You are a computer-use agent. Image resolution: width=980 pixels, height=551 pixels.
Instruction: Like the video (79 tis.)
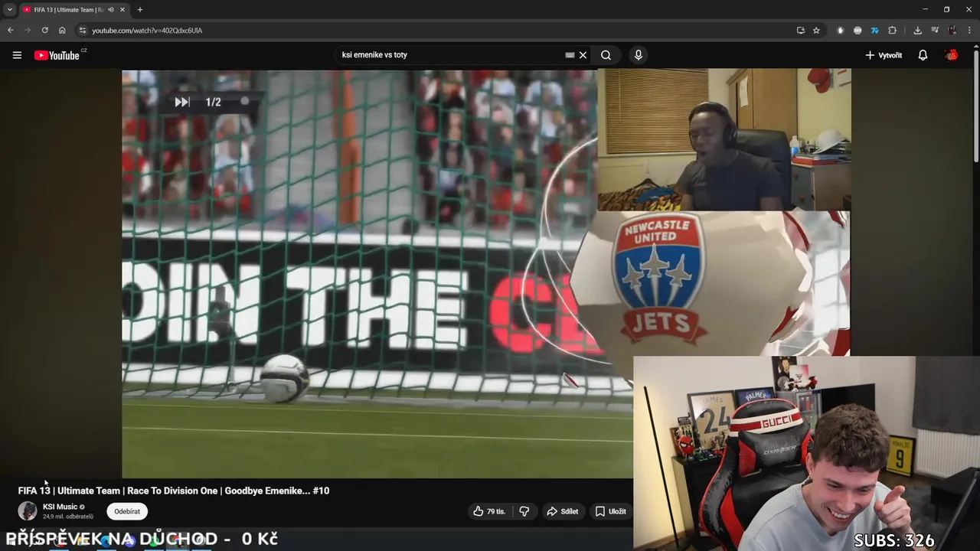click(489, 511)
